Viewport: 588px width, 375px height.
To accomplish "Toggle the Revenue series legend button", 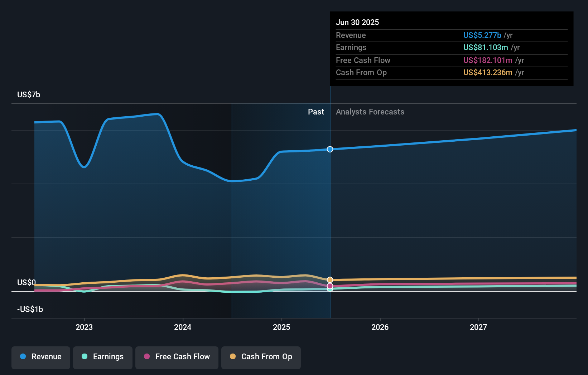I will (41, 357).
